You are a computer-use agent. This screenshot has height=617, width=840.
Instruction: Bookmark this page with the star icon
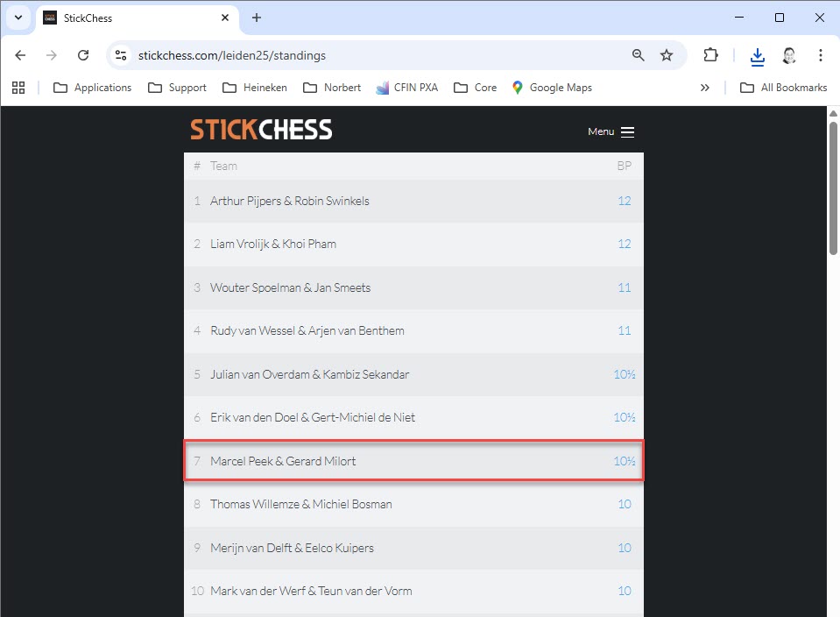pos(667,55)
